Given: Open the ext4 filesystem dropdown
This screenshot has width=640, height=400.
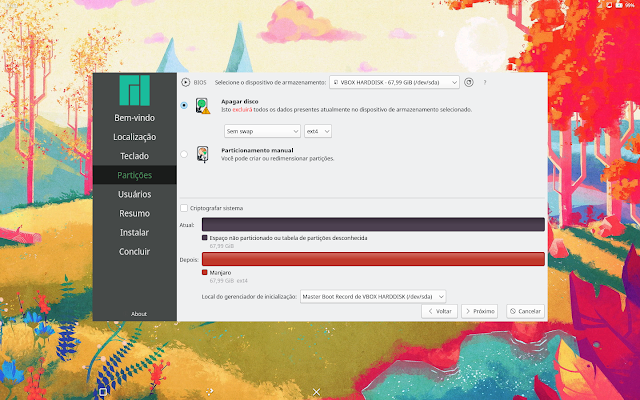Looking at the screenshot, I should 318,131.
